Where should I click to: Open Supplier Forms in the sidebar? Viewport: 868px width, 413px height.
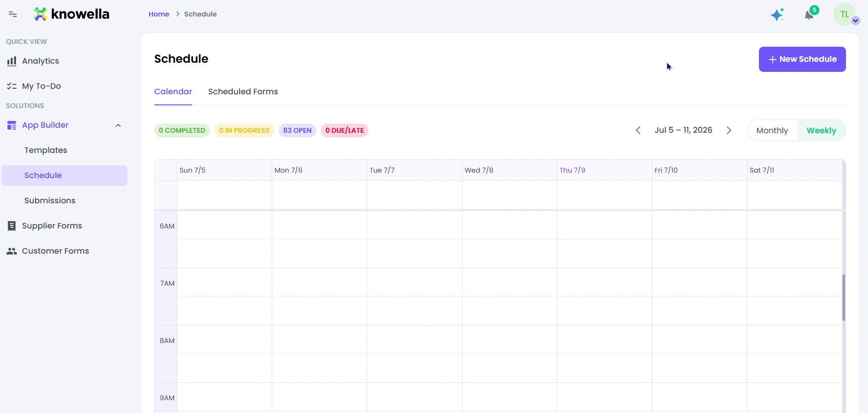(x=52, y=226)
